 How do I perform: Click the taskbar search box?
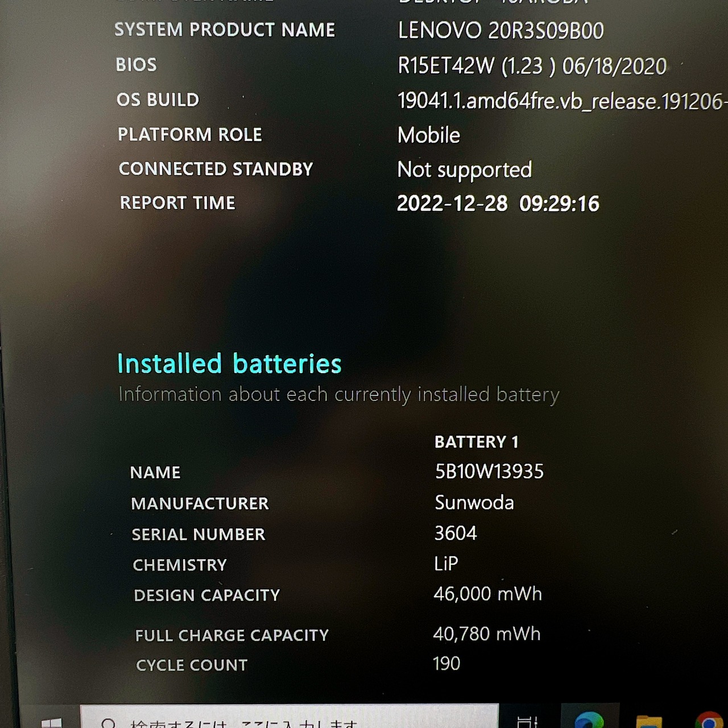[x=289, y=717]
